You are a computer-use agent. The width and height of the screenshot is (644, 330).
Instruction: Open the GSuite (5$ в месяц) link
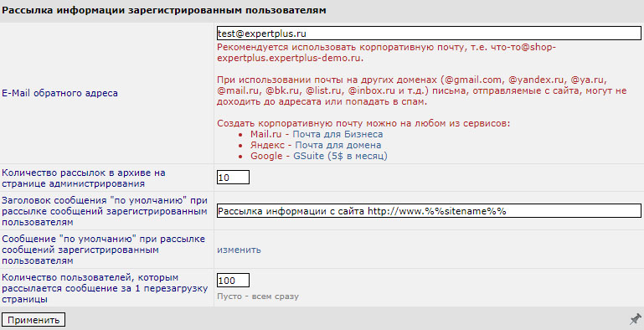340,156
